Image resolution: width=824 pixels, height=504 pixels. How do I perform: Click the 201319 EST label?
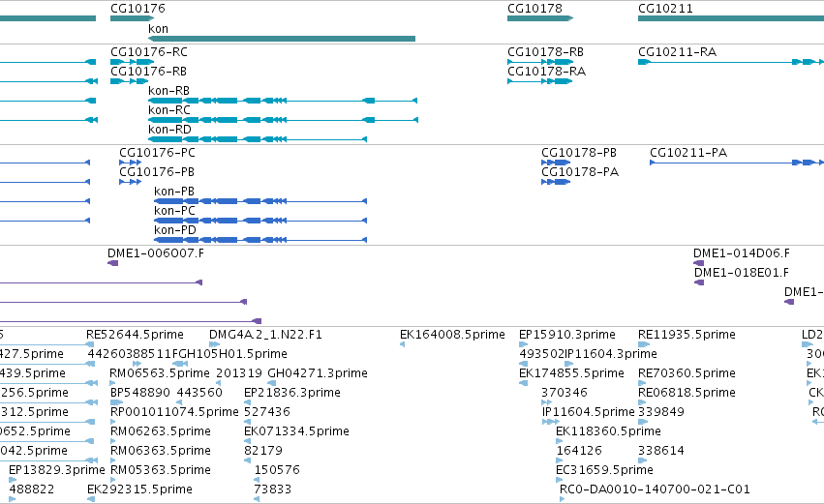tap(239, 373)
